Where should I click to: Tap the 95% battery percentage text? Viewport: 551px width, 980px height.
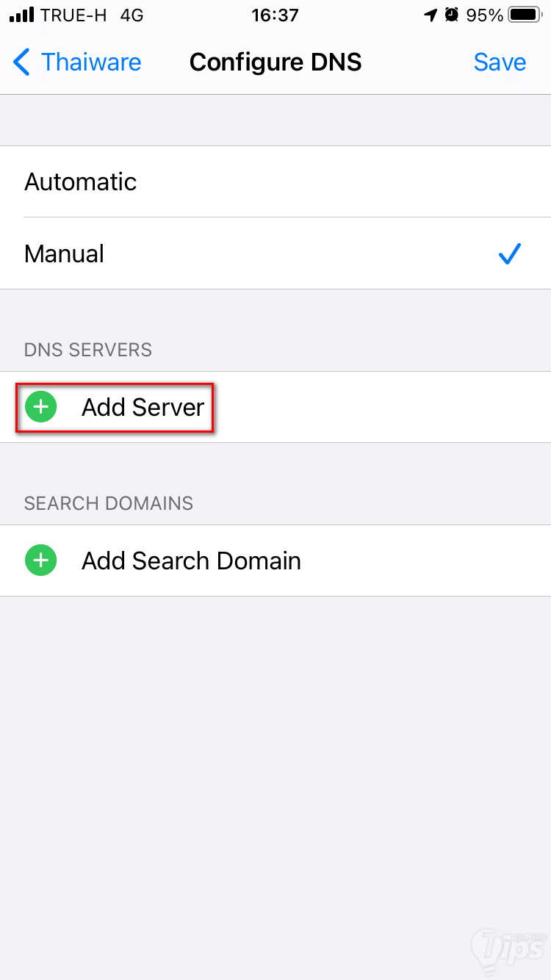pyautogui.click(x=485, y=15)
